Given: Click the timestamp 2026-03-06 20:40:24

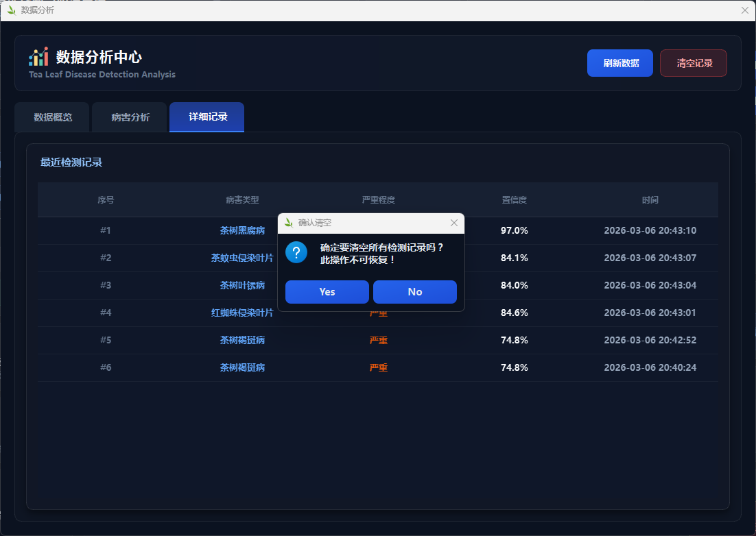Looking at the screenshot, I should click(x=650, y=368).
